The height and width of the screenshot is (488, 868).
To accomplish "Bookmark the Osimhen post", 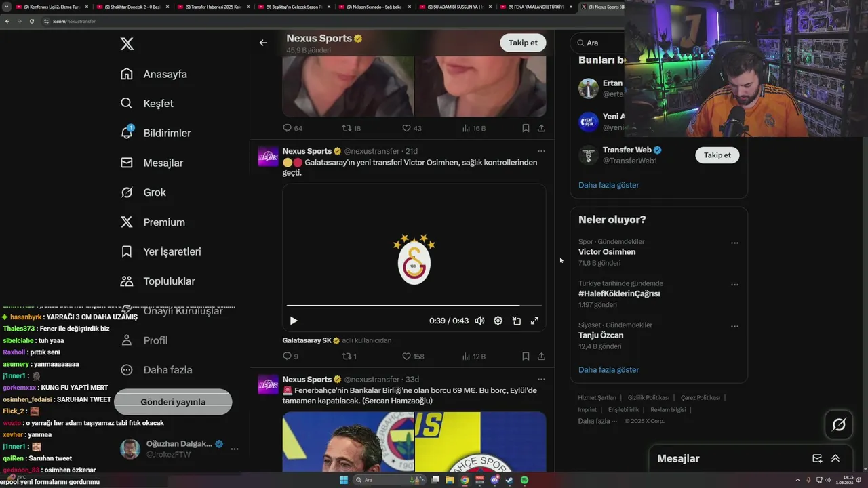I will [526, 357].
